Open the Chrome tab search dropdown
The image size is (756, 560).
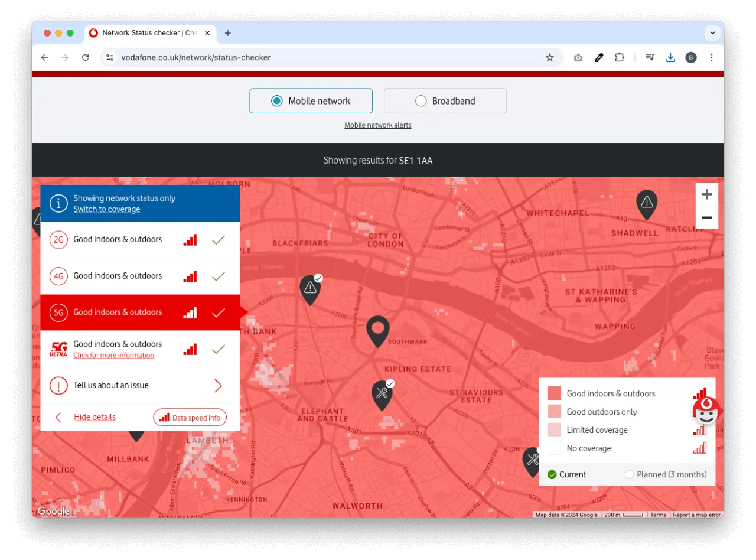[x=712, y=33]
